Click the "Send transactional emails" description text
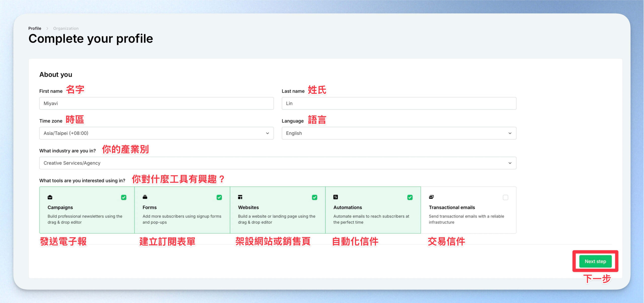The image size is (644, 303). click(466, 219)
